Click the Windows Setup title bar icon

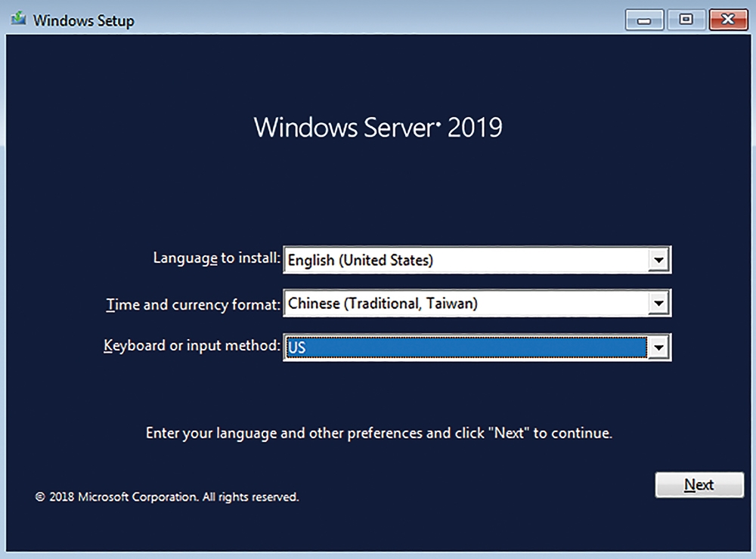tap(18, 20)
